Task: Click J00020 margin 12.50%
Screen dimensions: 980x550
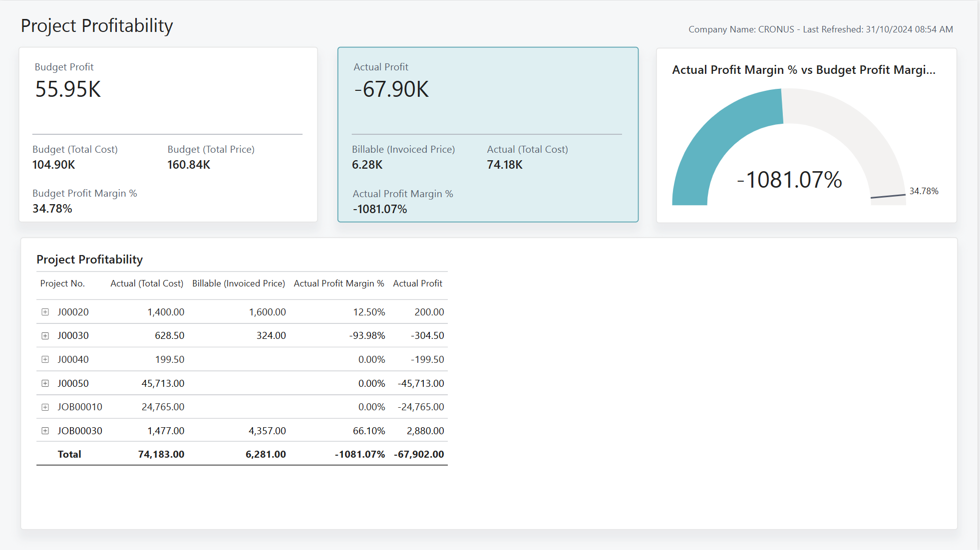Action: (369, 312)
